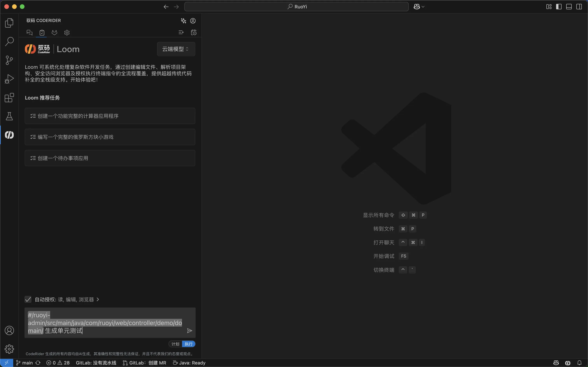
Task: Expand auto-authorize options chevron
Action: coord(98,299)
